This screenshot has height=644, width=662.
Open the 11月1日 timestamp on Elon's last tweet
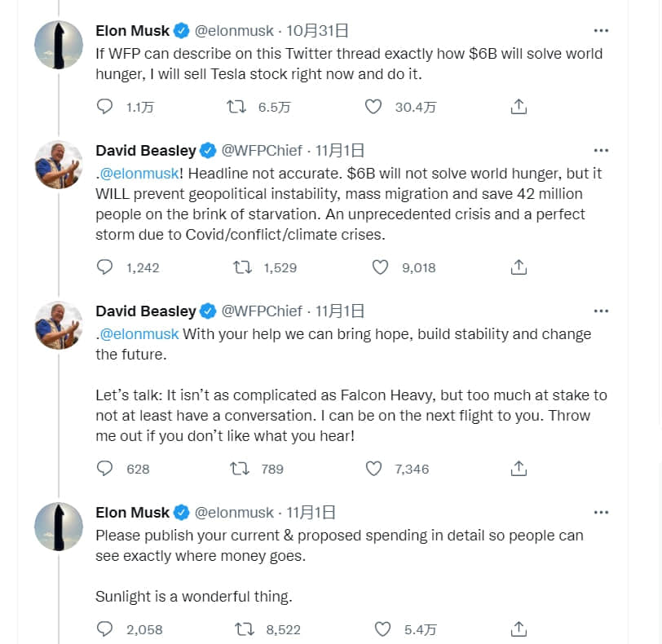tap(311, 512)
